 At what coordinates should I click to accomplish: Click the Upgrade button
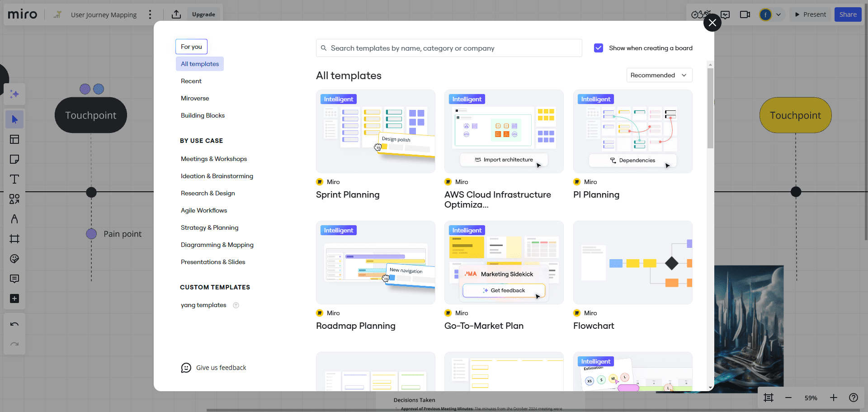(203, 14)
